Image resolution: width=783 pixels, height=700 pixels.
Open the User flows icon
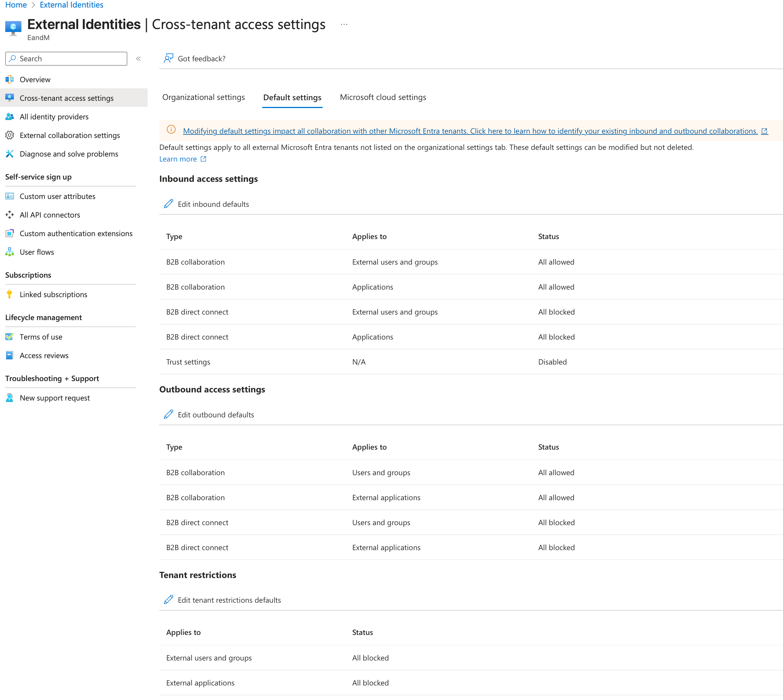click(x=10, y=252)
